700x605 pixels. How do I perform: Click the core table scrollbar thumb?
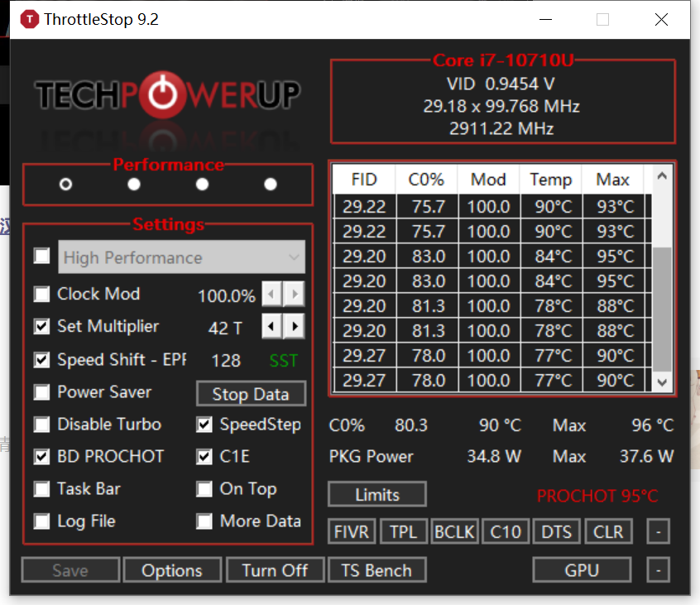tap(662, 309)
